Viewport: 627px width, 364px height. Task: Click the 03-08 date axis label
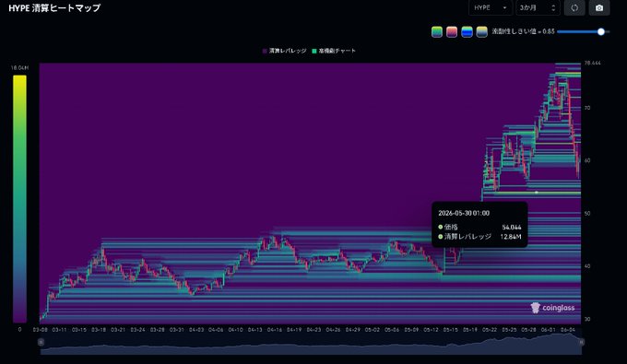(x=40, y=330)
